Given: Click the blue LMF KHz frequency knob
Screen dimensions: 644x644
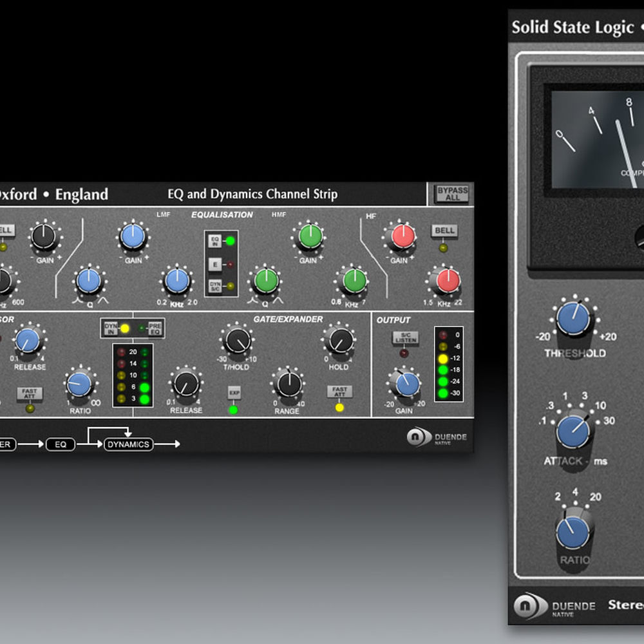Looking at the screenshot, I should pyautogui.click(x=177, y=281).
